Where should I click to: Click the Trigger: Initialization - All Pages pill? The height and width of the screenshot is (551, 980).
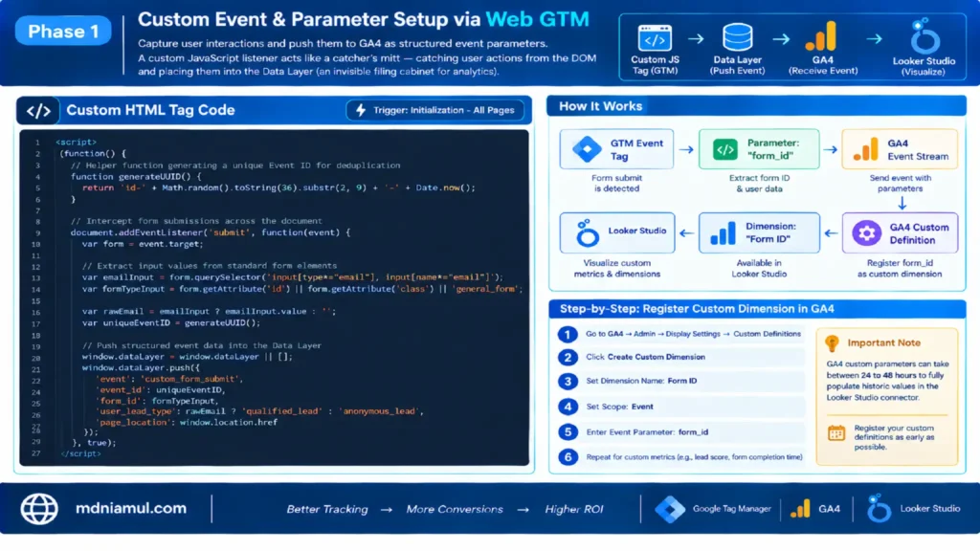click(x=435, y=110)
